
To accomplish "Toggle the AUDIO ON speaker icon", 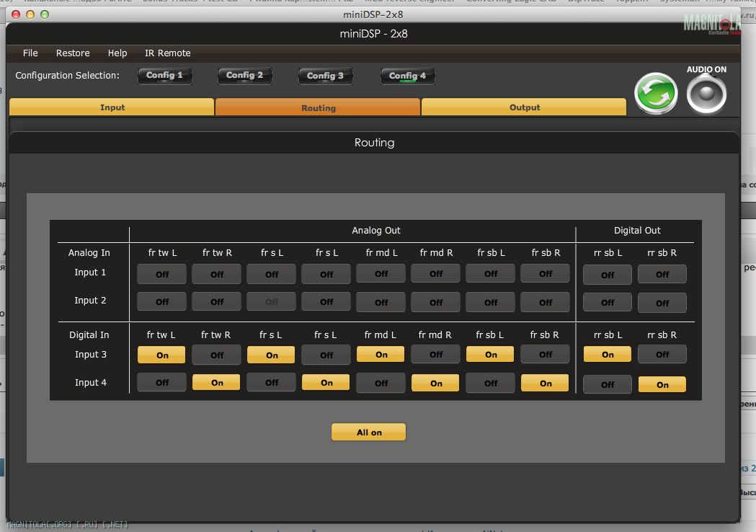I will (706, 94).
